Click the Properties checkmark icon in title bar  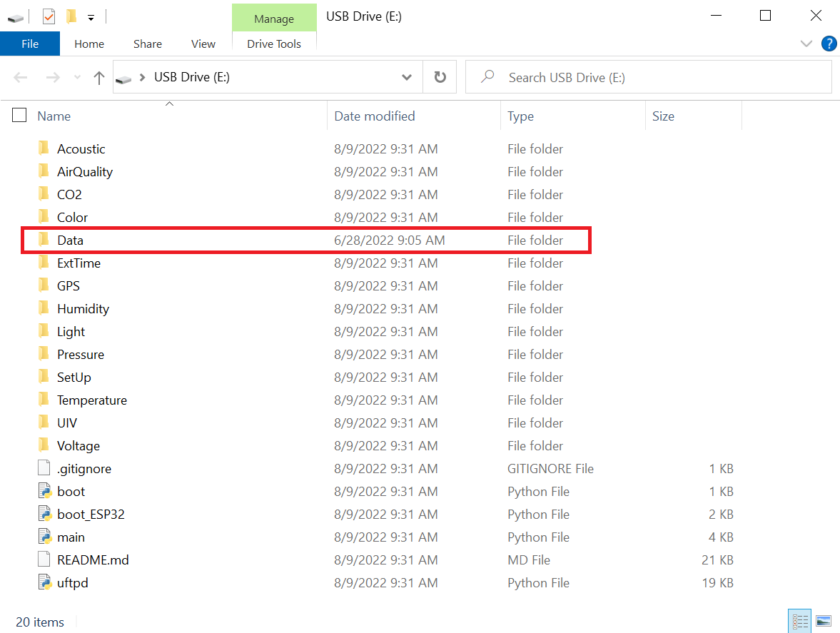tap(49, 16)
